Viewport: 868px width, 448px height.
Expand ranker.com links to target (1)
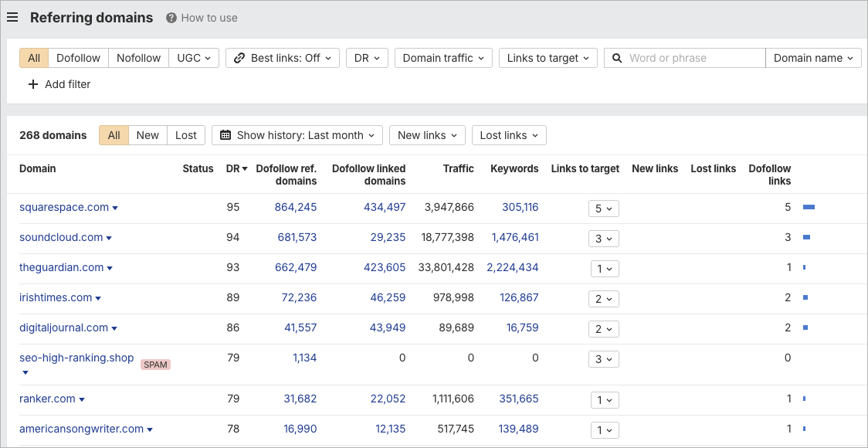coord(605,400)
